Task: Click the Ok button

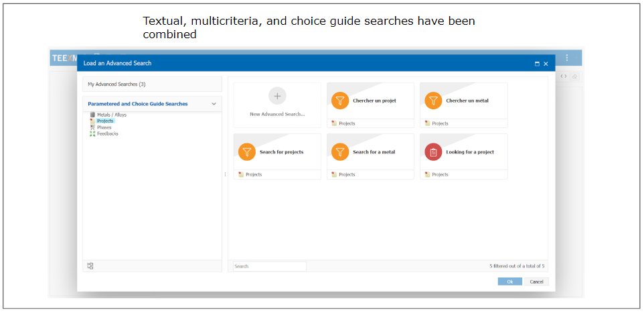Action: pos(509,281)
